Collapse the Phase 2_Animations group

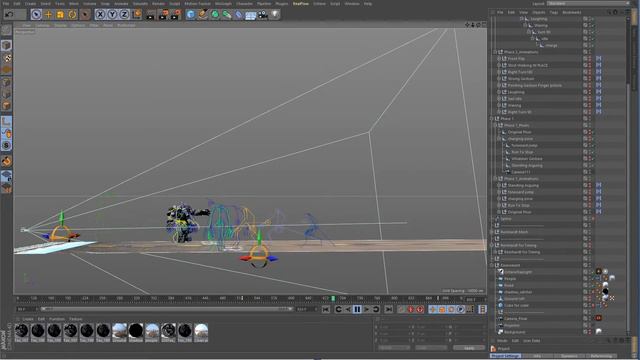pos(496,52)
